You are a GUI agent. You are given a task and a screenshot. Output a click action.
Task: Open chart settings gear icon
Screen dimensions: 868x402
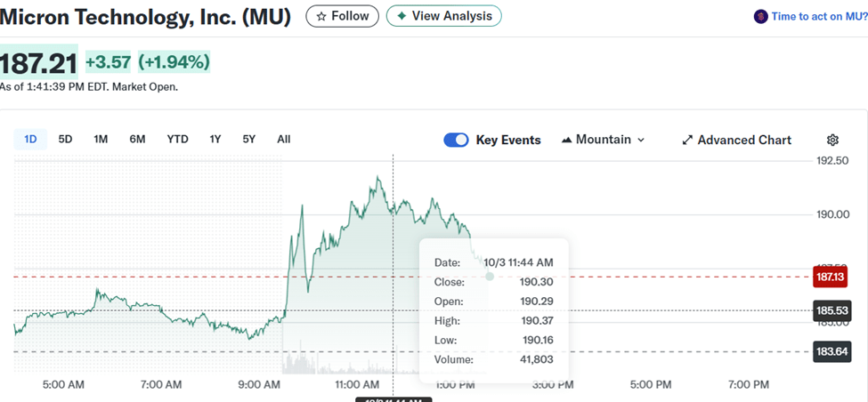[x=832, y=140]
